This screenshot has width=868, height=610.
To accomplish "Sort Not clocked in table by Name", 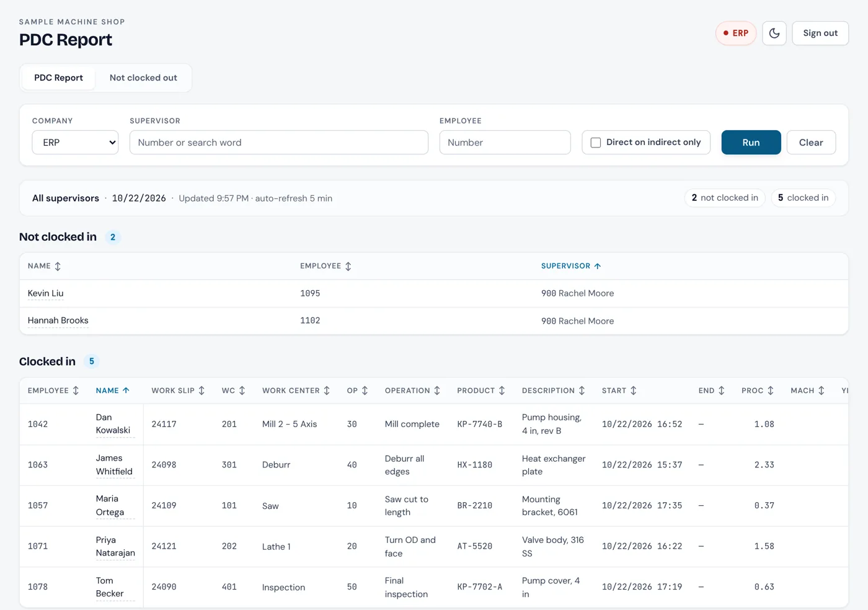I will (x=44, y=266).
